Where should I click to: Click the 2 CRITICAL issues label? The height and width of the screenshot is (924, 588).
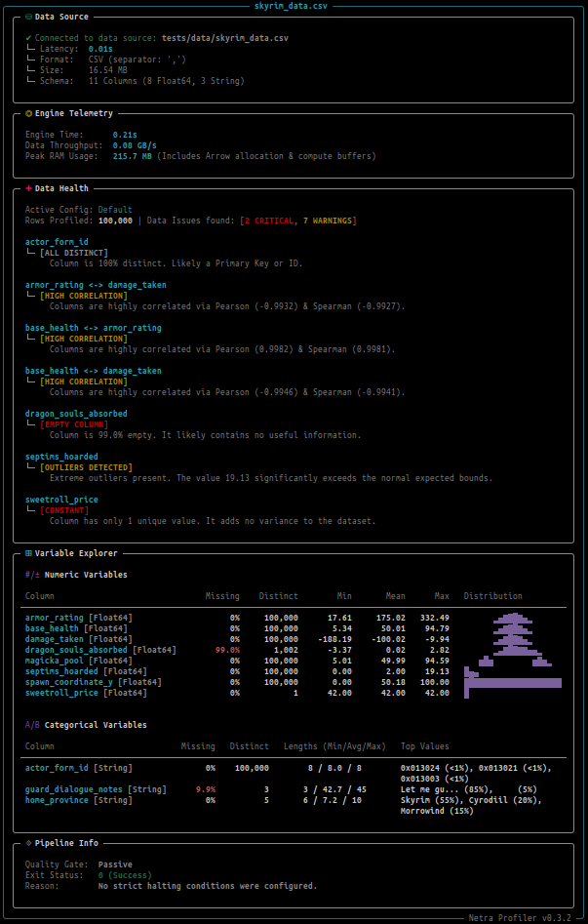271,221
